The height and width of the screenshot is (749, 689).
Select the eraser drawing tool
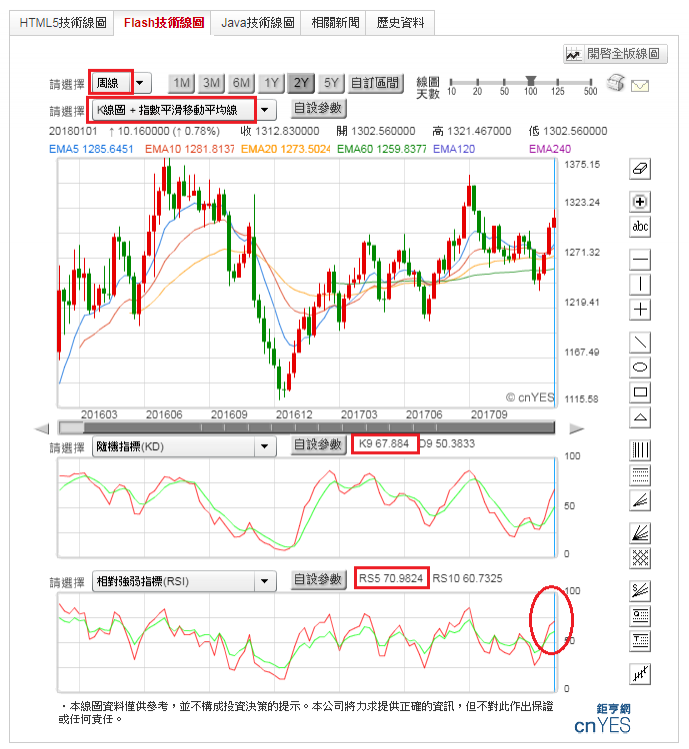[x=640, y=169]
